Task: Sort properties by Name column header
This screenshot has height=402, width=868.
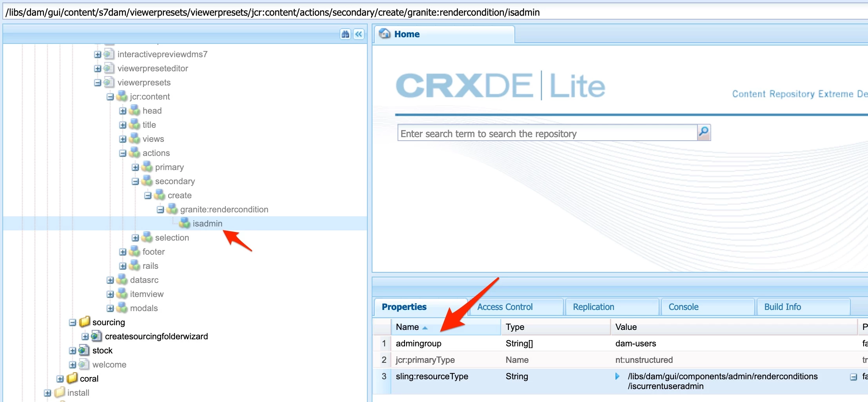Action: pos(446,327)
